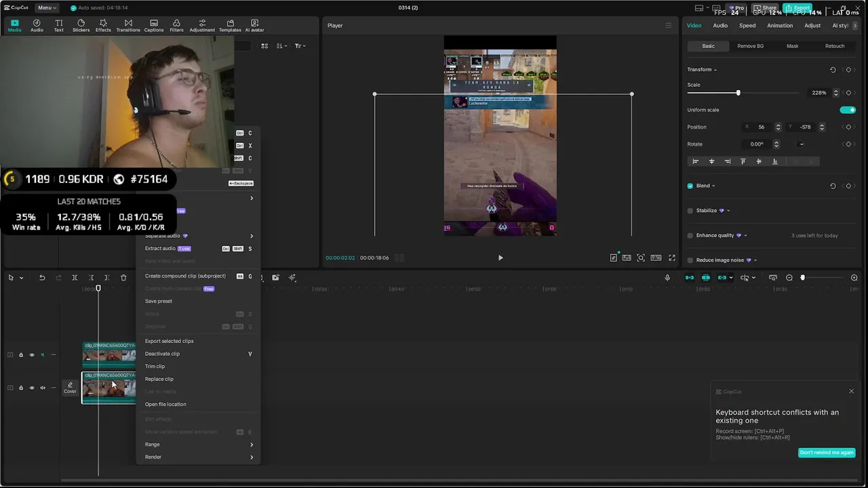Viewport: 868px width, 488px height.
Task: Open the Templates panel
Action: pos(230,26)
